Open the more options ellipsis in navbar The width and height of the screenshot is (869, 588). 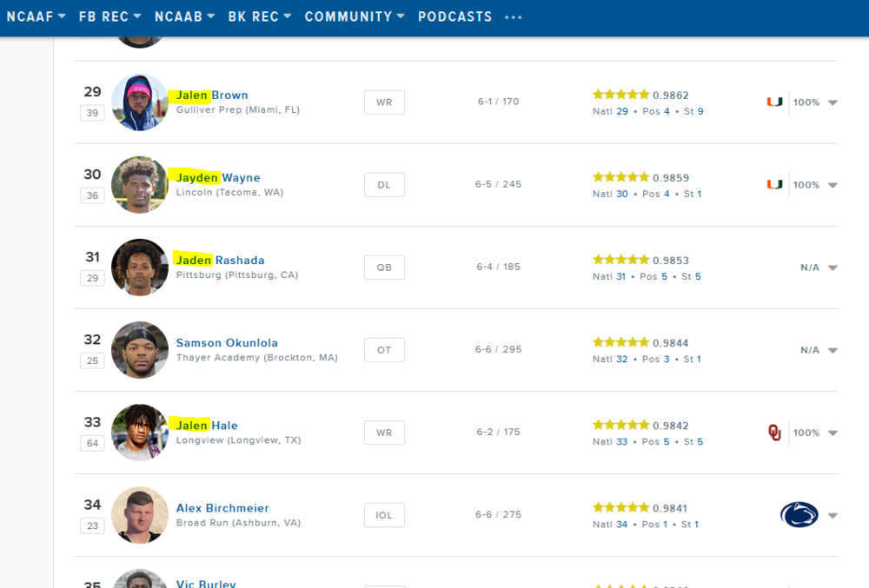click(514, 17)
